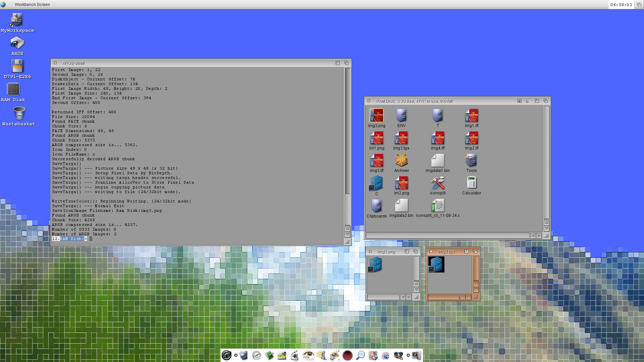Toggle zoom gadget of img3.png window
644x362 pixels.
tap(407, 251)
